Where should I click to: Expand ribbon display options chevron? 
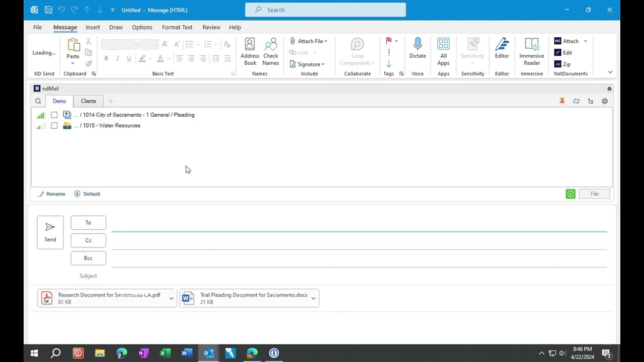pyautogui.click(x=610, y=72)
